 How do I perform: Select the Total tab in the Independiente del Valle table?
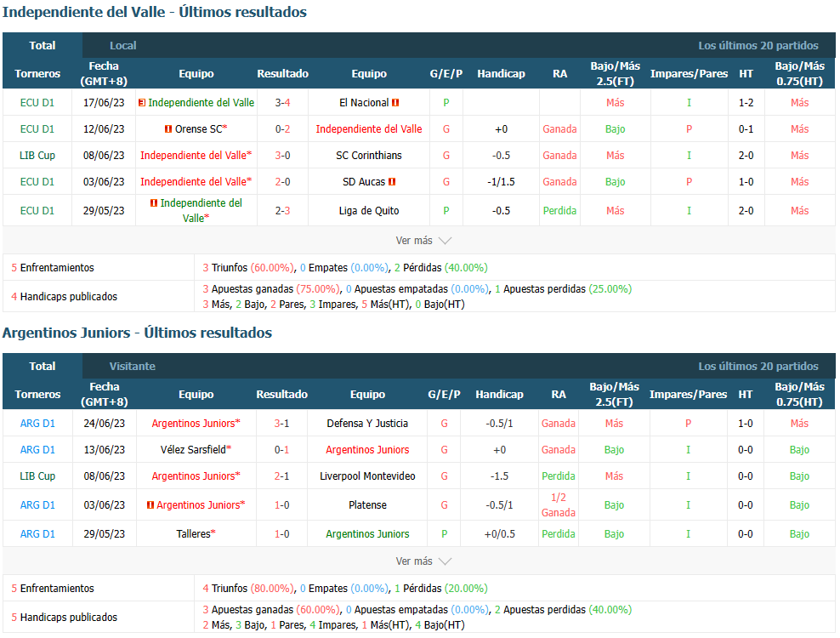click(43, 46)
